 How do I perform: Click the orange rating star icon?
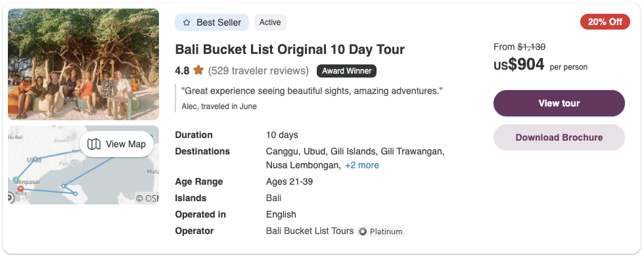[198, 70]
